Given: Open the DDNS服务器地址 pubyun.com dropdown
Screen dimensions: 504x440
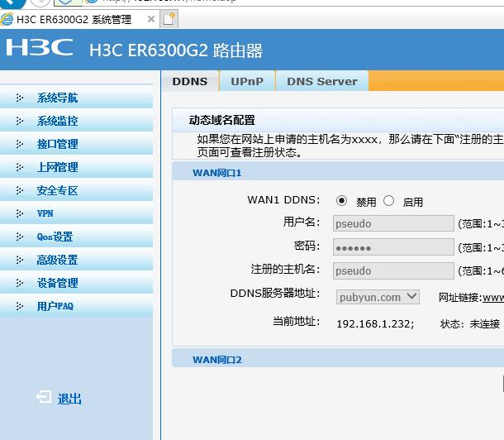Looking at the screenshot, I should (378, 297).
